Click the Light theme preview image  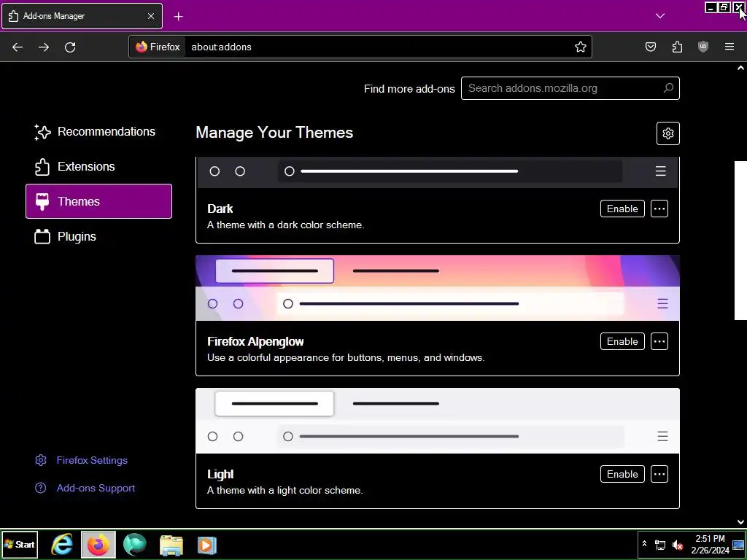click(438, 421)
